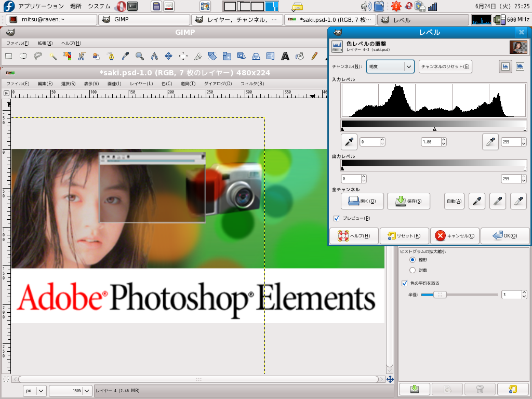This screenshot has height=399, width=532.
Task: Uncheck the 色の平均を取る checkbox
Action: [405, 283]
